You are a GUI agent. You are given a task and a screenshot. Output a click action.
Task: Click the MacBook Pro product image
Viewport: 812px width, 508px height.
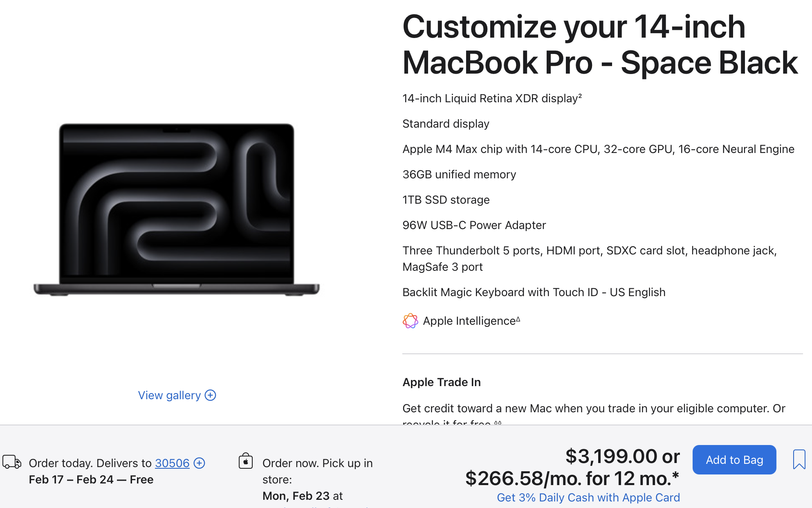(177, 209)
